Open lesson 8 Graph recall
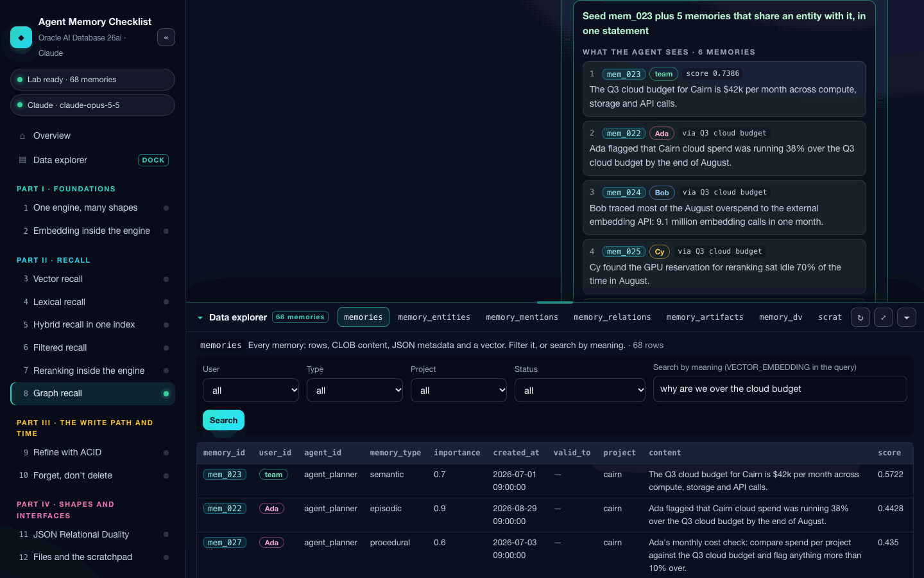924x578 pixels. [92, 394]
